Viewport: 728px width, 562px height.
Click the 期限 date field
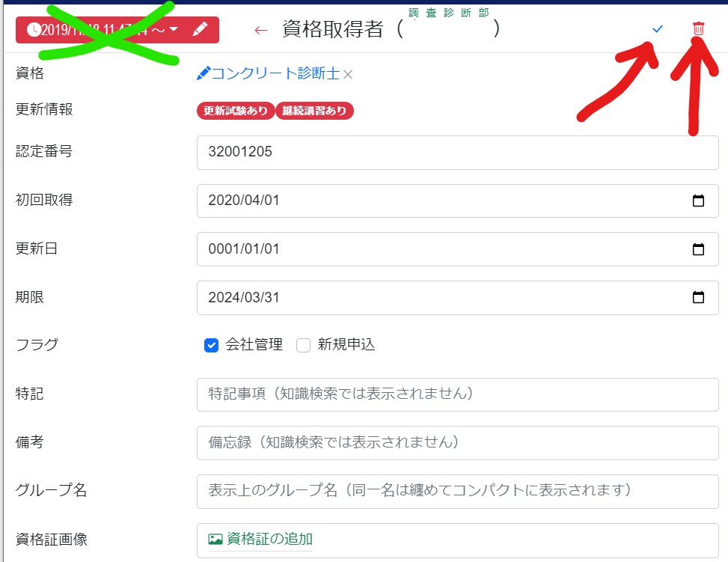(x=458, y=298)
